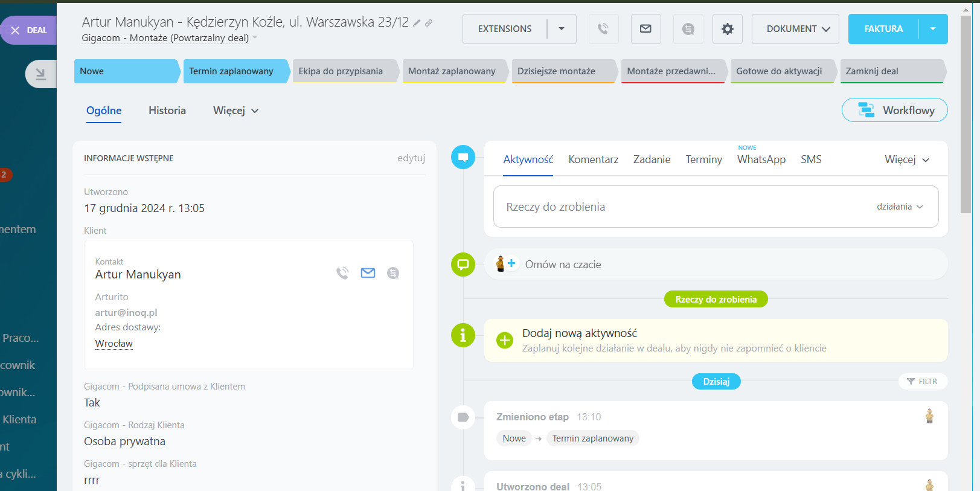Open the Wrocław delivery address link
The width and height of the screenshot is (980, 491).
point(114,344)
